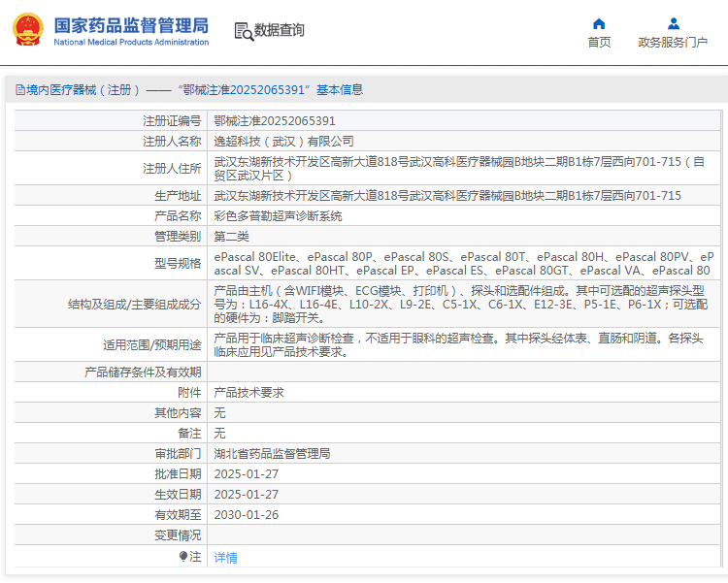Click 数据查询 title text
728x583 pixels.
(x=279, y=30)
